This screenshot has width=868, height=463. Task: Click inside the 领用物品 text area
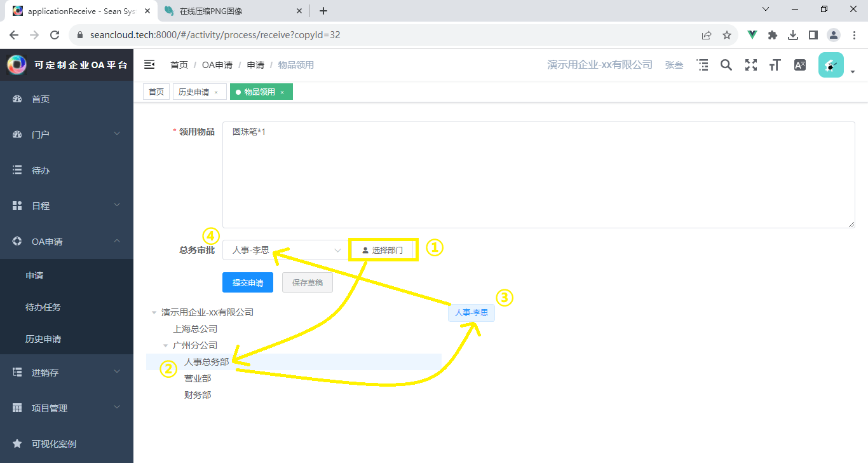[538, 175]
